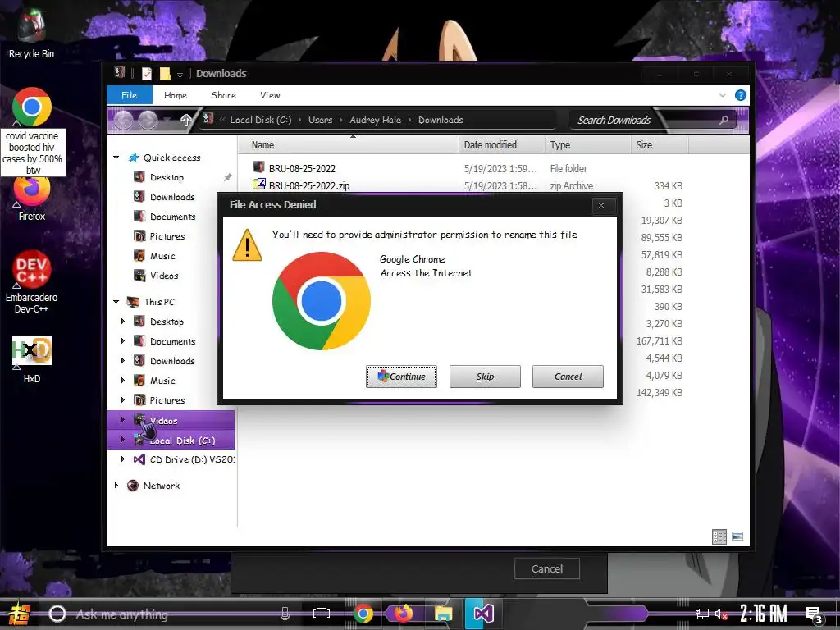This screenshot has width=840, height=630.
Task: Click the New Folder quick toolbar icon
Action: [x=165, y=73]
